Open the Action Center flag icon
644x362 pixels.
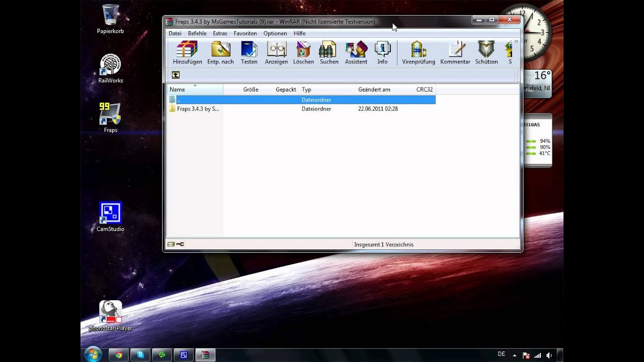526,355
